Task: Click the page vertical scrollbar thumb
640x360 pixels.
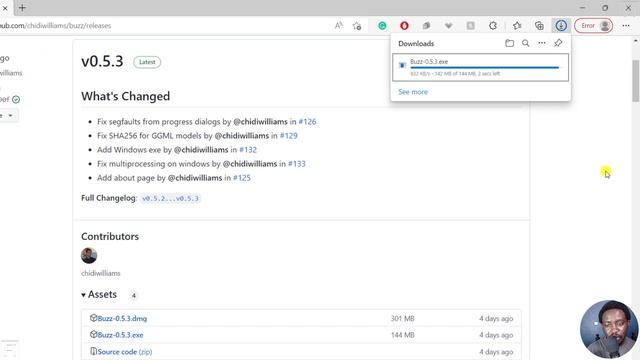Action: coord(636,81)
